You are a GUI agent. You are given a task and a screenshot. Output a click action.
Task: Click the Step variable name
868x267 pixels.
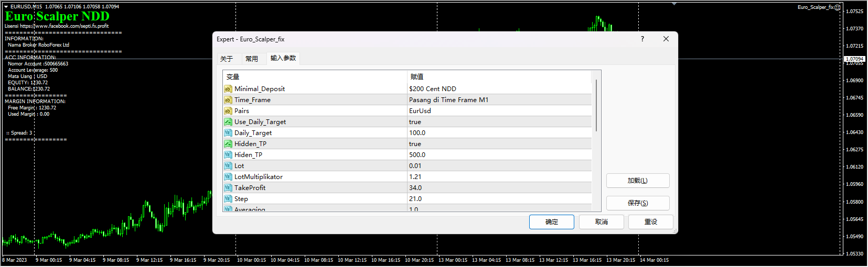click(241, 199)
